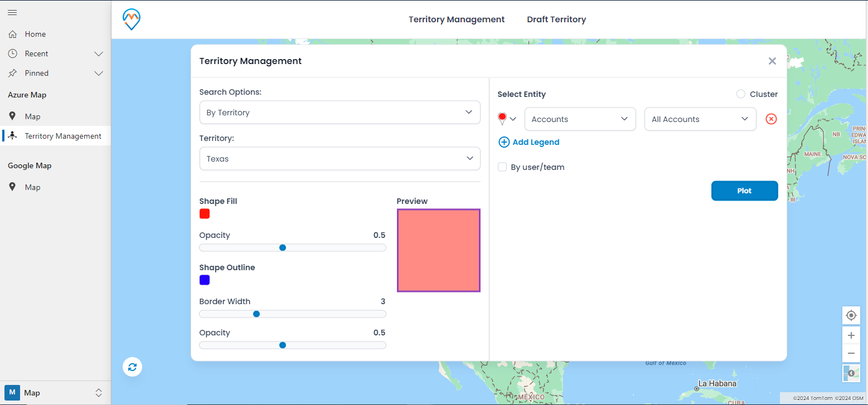Click the Recent clock icon
This screenshot has height=405, width=868.
12,53
